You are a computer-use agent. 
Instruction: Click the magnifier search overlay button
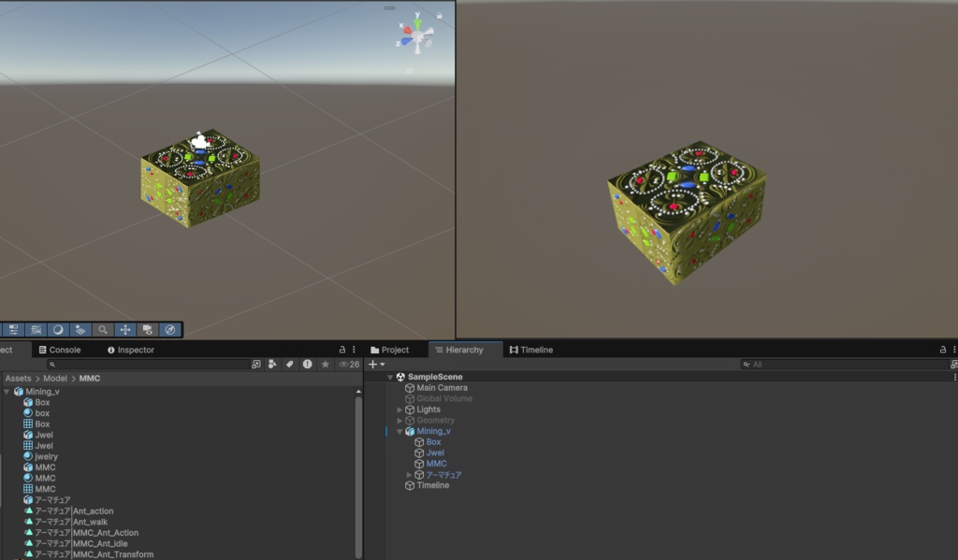tap(103, 330)
